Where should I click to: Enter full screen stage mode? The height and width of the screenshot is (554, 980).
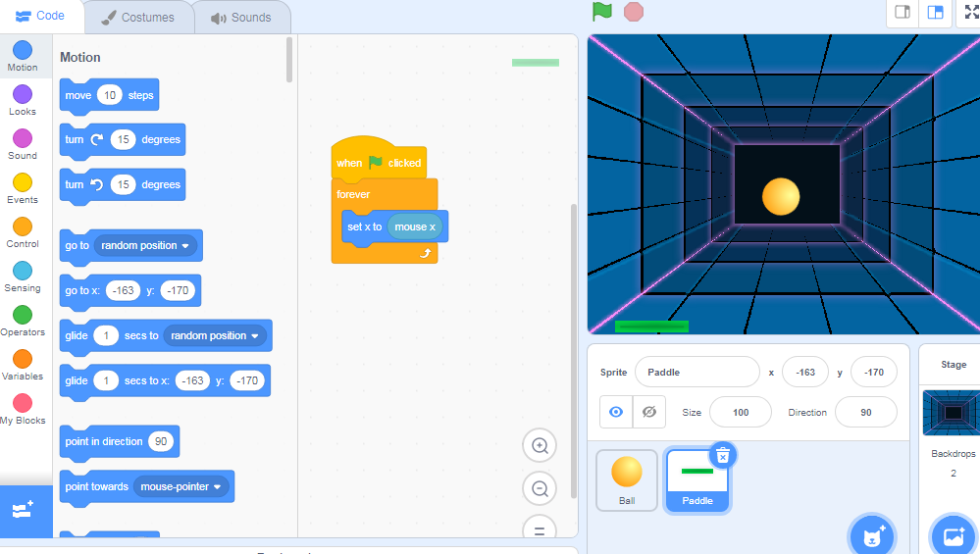click(971, 12)
